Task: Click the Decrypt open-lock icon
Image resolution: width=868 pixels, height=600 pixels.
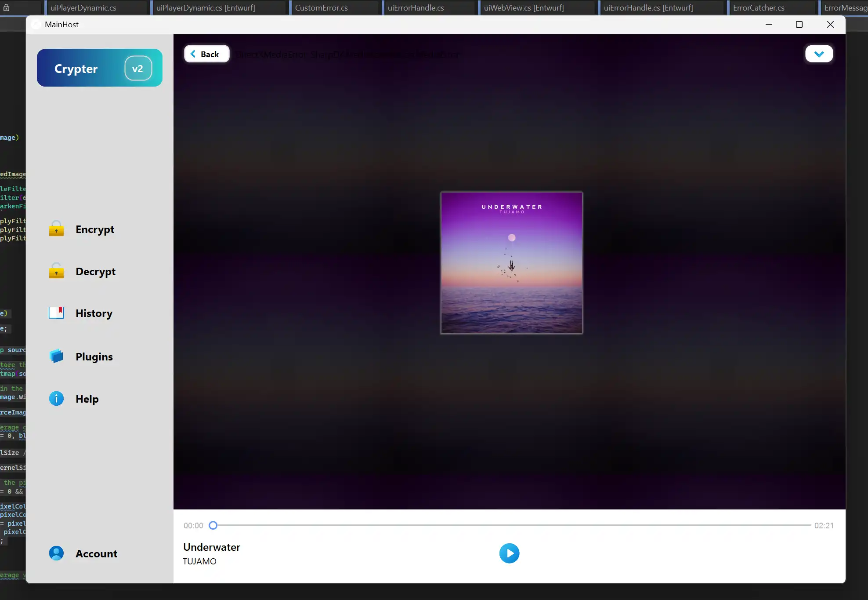Action: 56,271
